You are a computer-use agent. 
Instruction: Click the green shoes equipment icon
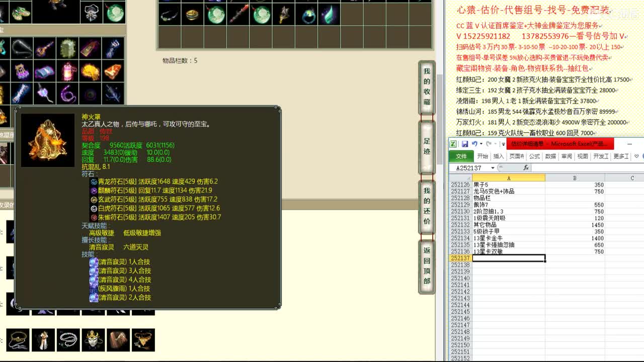21,12
